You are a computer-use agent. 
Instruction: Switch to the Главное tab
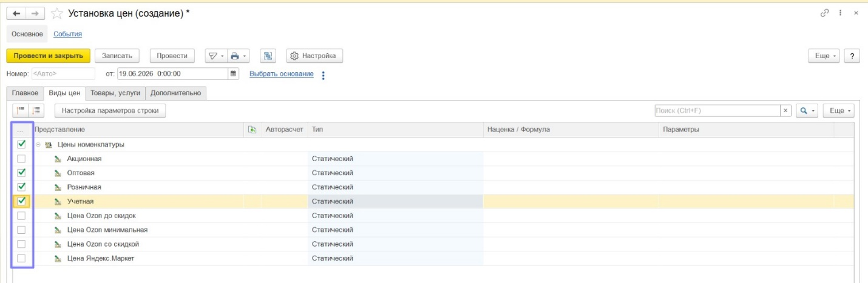[25, 93]
